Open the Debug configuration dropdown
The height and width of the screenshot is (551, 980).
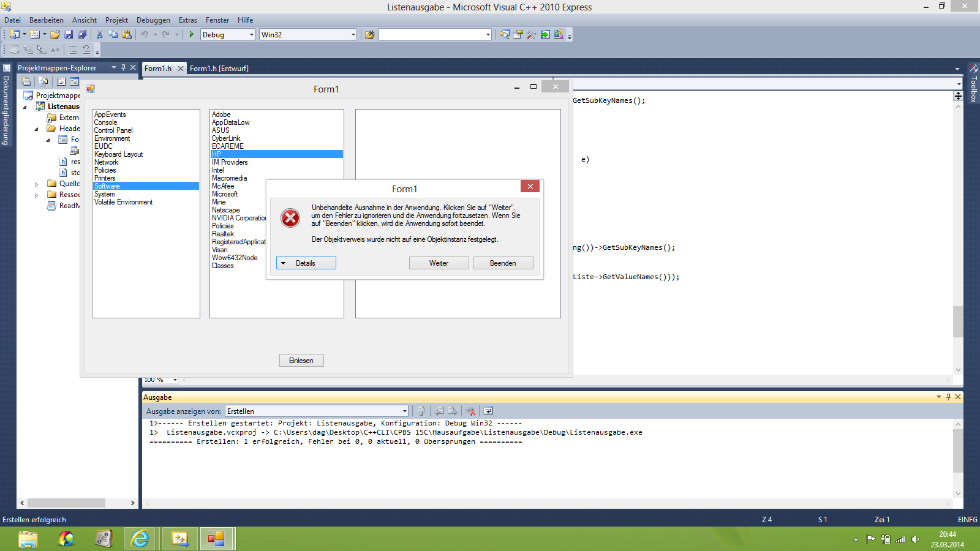[252, 35]
